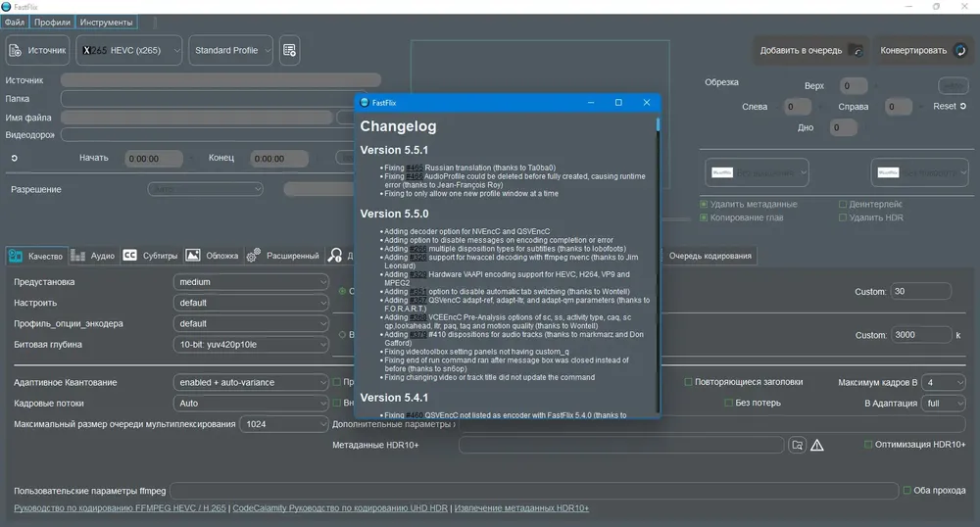Expand the Максимум кадров B dropdown
The height and width of the screenshot is (527, 980).
[944, 382]
